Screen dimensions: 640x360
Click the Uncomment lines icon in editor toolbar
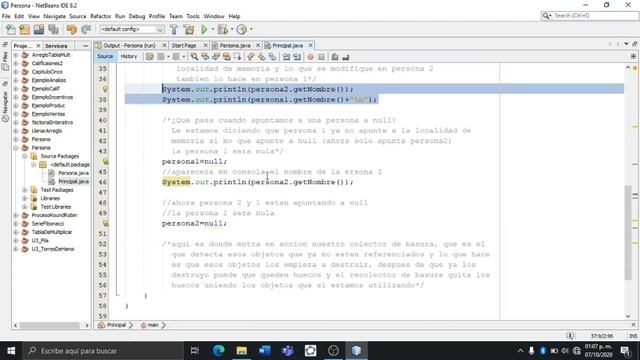[346, 57]
